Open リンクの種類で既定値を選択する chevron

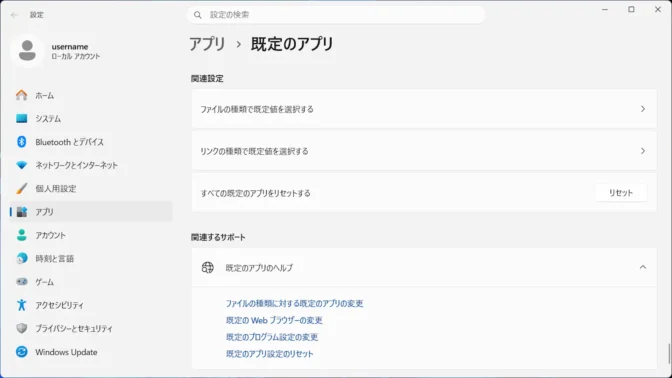tap(643, 151)
